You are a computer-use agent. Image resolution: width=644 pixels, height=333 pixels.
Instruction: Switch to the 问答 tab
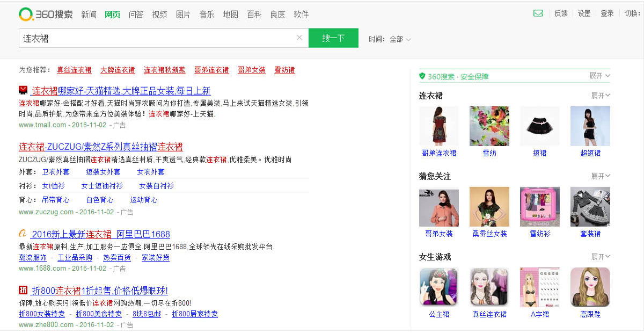tap(136, 15)
